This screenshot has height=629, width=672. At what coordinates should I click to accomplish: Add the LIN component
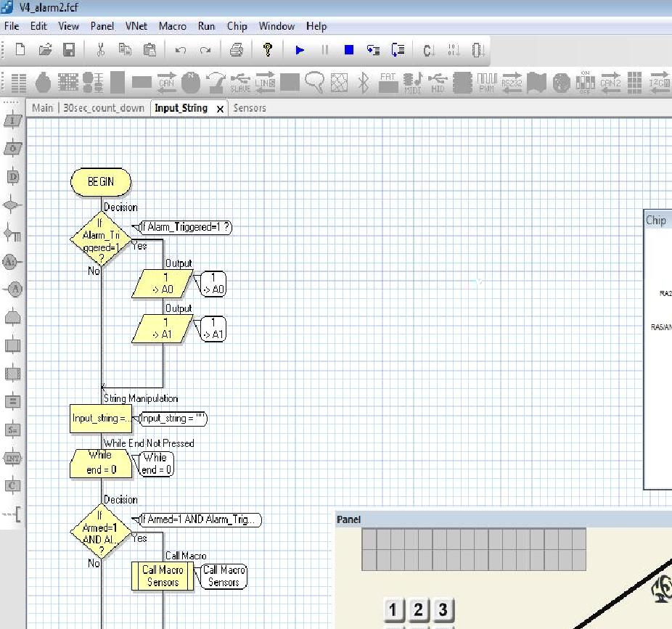pyautogui.click(x=266, y=82)
